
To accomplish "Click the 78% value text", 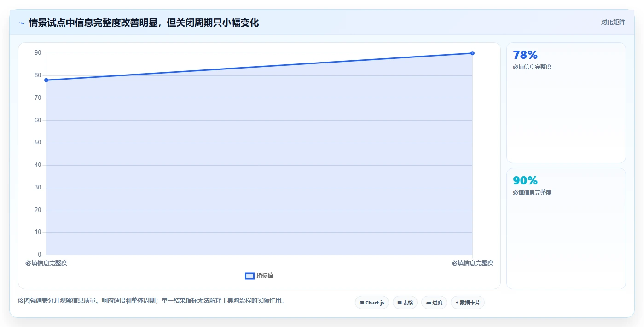I will click(x=525, y=55).
